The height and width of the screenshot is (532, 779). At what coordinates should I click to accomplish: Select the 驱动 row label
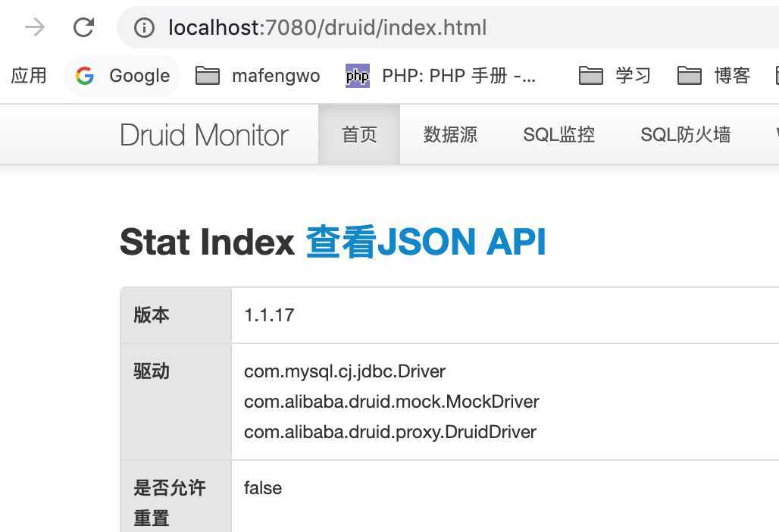[x=152, y=371]
